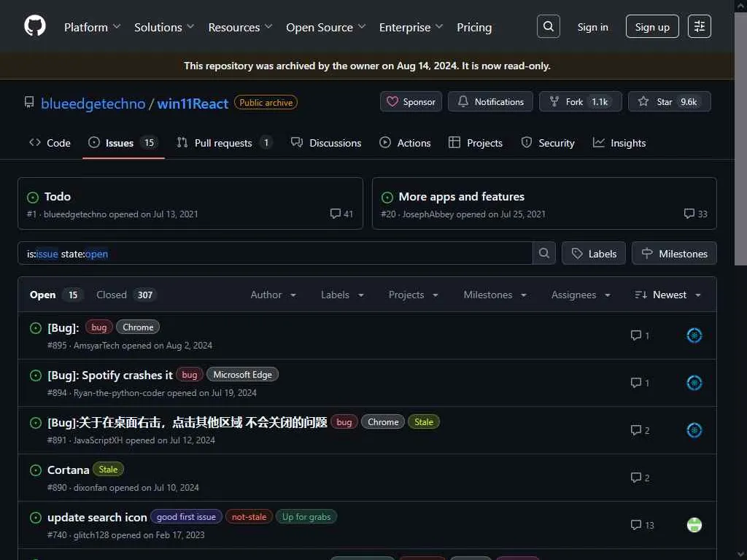Click the Stale label on Cortana issue
The image size is (747, 560).
pyautogui.click(x=108, y=470)
